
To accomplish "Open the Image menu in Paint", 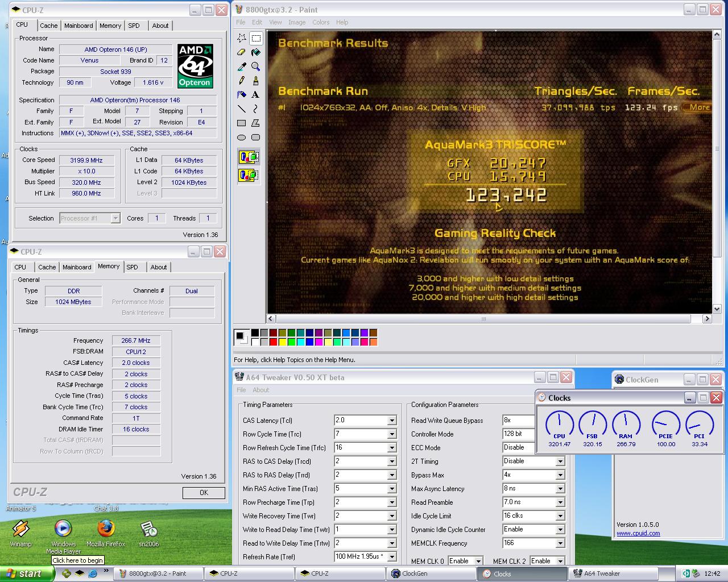I will pos(297,22).
